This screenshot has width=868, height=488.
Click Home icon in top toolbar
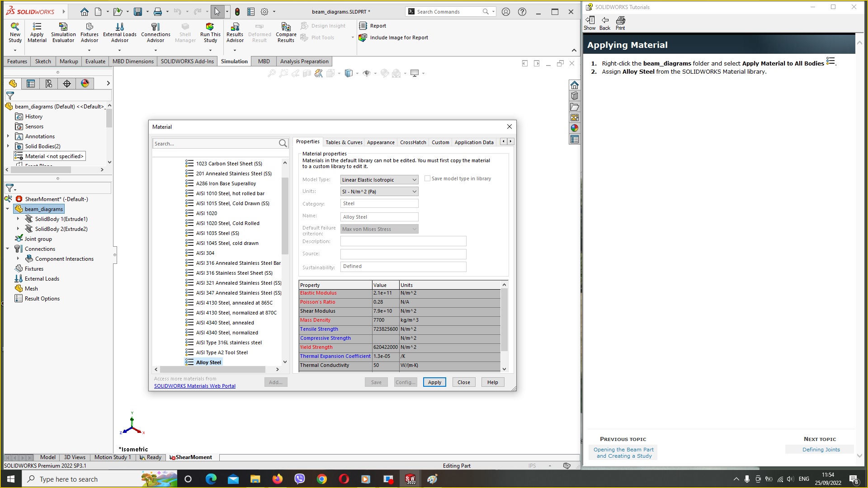click(x=84, y=12)
